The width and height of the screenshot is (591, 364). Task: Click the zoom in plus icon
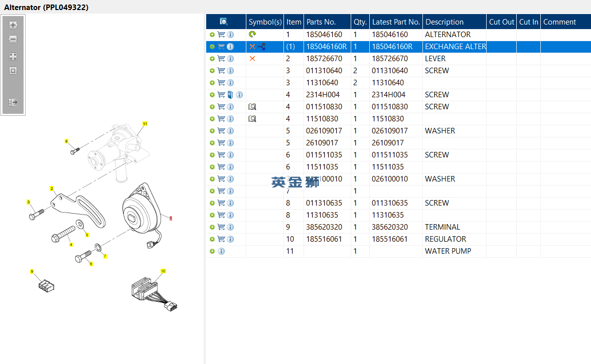tap(13, 25)
